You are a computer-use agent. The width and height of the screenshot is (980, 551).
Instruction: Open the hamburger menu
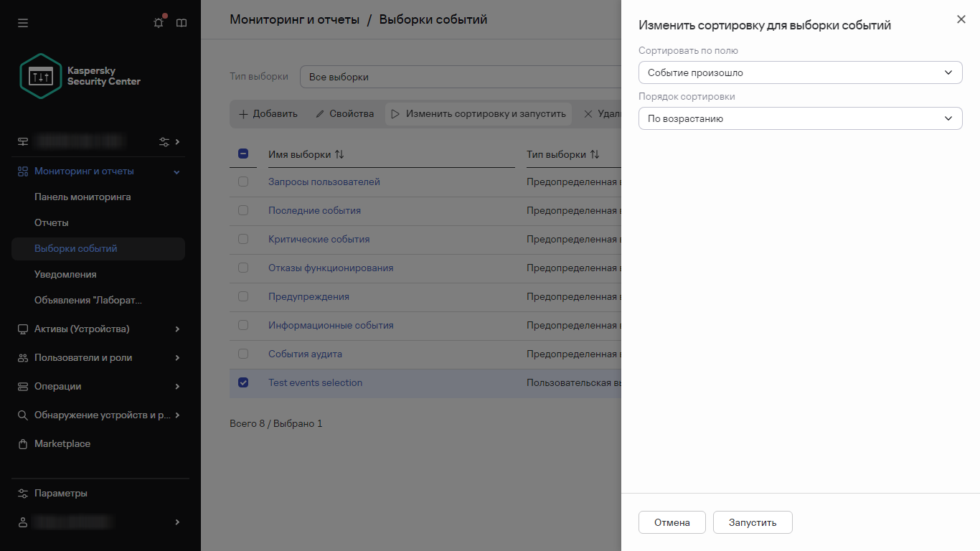(x=23, y=22)
